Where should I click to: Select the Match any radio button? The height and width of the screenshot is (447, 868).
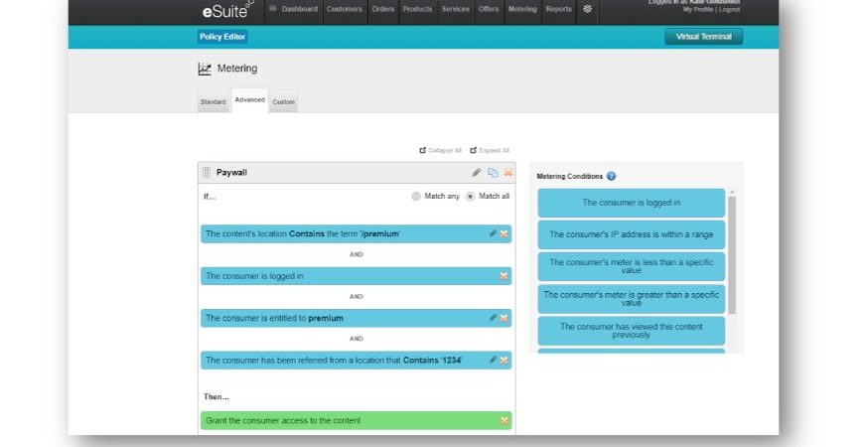[416, 197]
